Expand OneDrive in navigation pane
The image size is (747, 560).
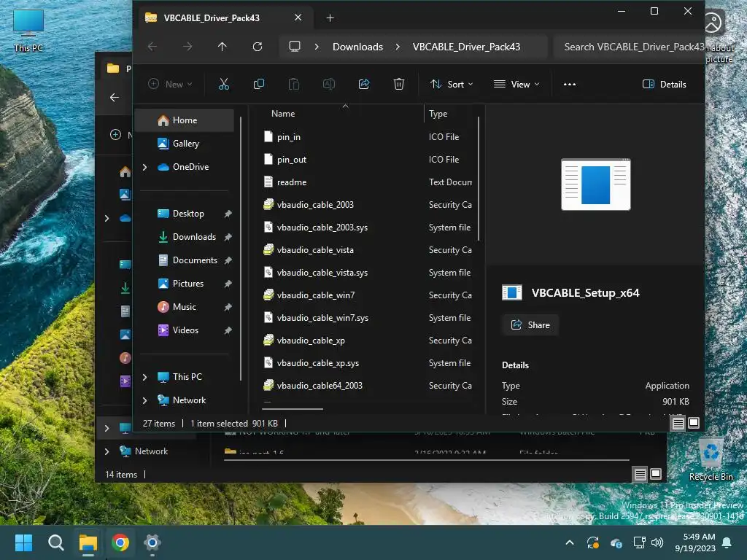point(145,167)
